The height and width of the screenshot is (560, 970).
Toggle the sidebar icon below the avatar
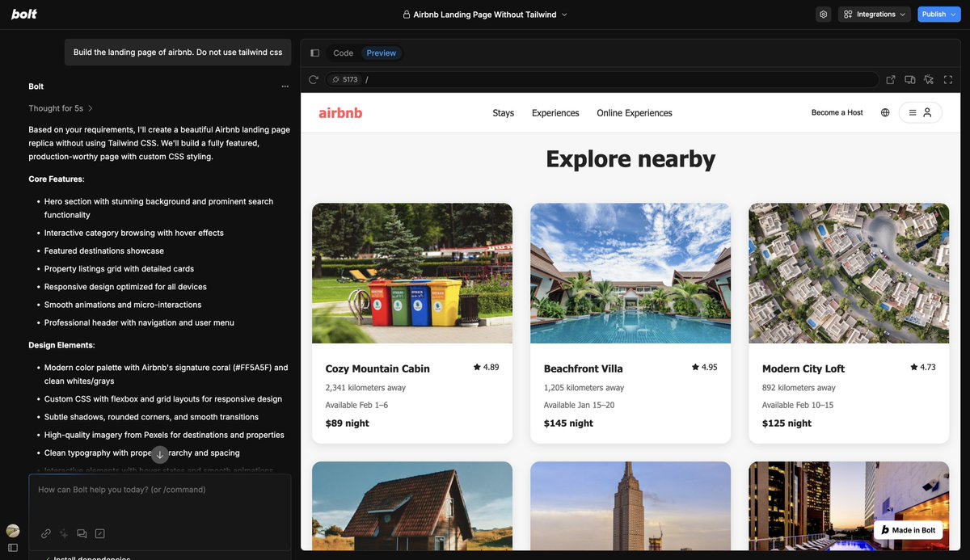coord(13,548)
